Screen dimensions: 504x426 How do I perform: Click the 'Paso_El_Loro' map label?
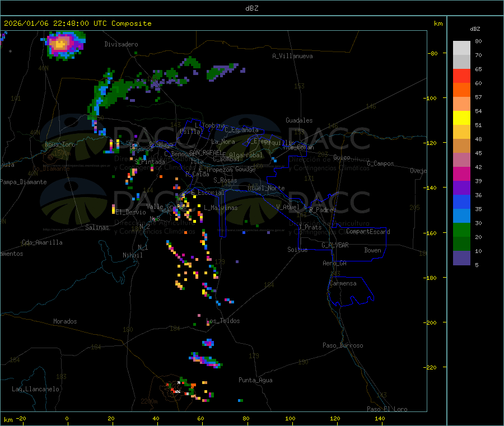387,409
